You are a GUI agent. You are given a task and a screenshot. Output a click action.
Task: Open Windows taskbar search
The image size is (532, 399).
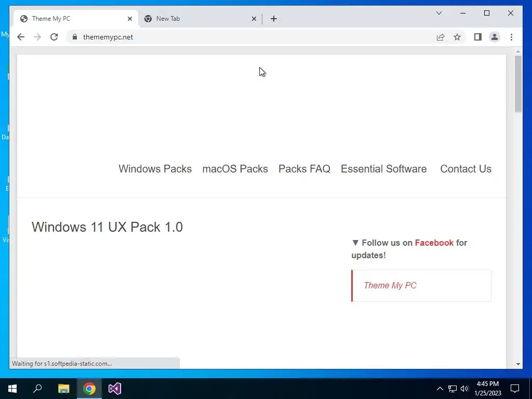[x=37, y=389]
